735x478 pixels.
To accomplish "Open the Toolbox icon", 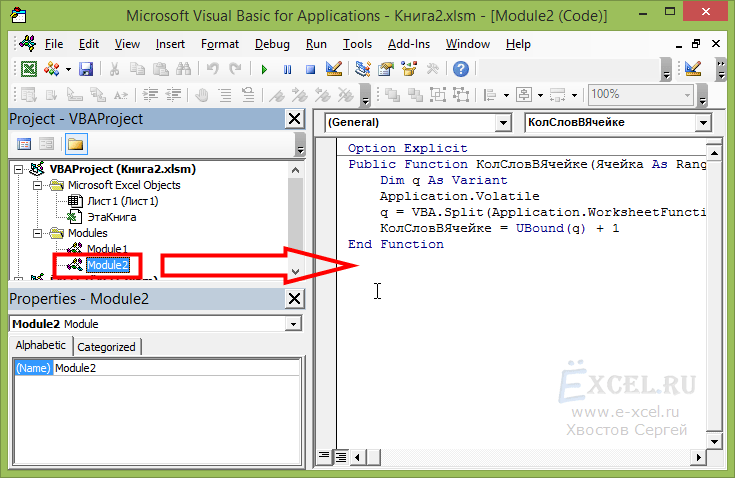I will (x=432, y=69).
